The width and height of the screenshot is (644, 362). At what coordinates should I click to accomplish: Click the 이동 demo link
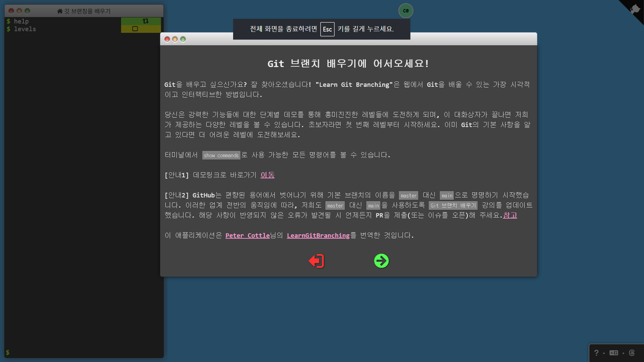point(267,175)
